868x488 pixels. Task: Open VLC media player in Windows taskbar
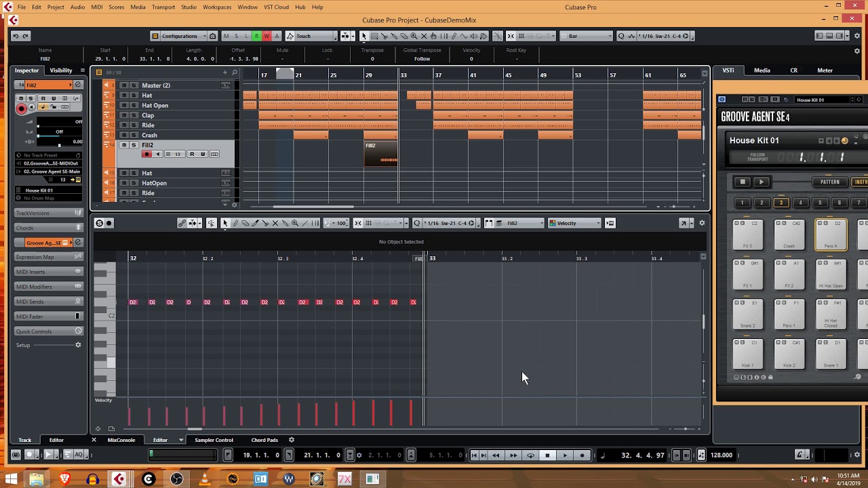(205, 479)
